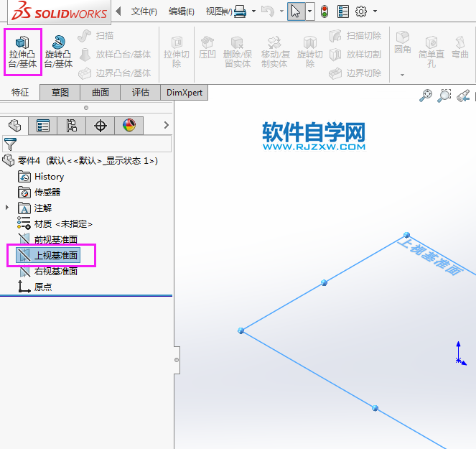
Task: Expand the 注解 (Annotations) tree node
Action: (7, 208)
